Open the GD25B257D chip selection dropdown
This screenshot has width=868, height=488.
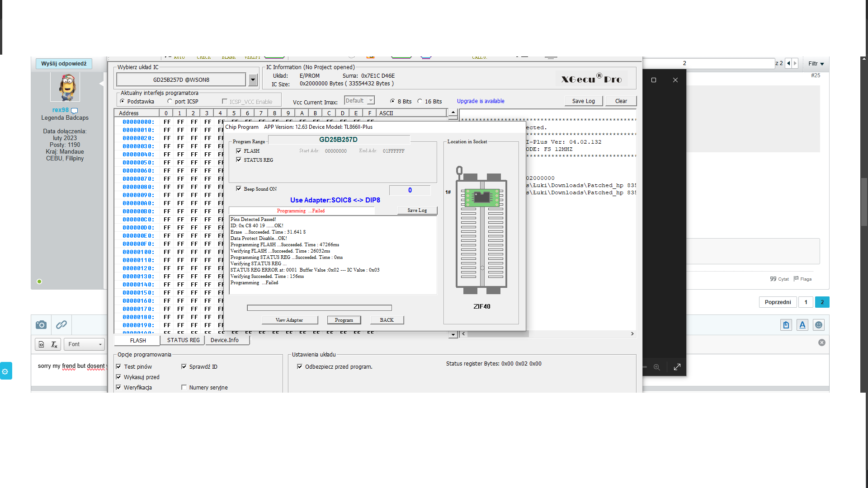[253, 80]
